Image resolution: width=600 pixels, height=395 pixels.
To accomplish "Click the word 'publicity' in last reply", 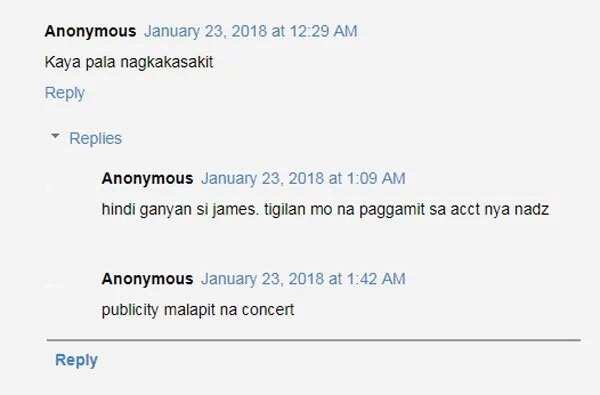I will pyautogui.click(x=130, y=310).
